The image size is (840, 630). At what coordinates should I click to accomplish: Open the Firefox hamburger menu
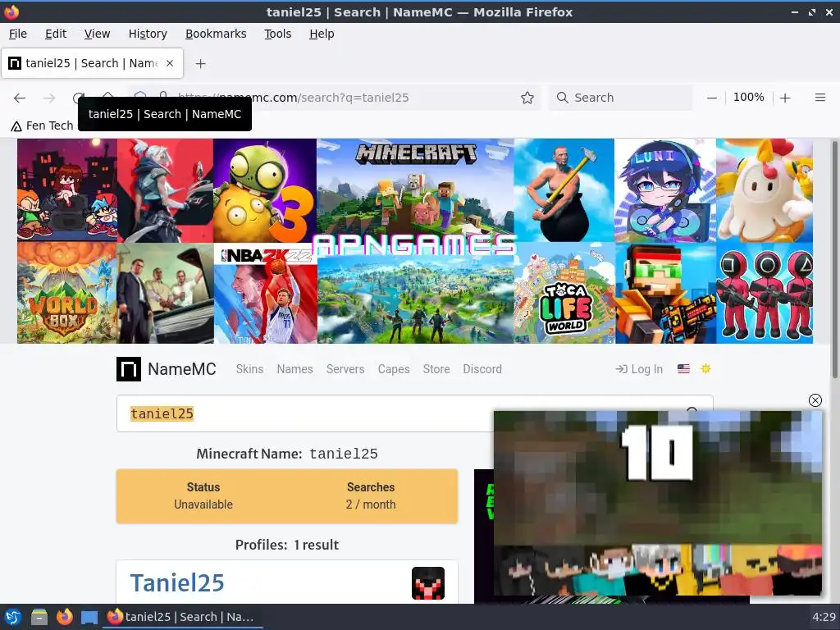pos(819,98)
